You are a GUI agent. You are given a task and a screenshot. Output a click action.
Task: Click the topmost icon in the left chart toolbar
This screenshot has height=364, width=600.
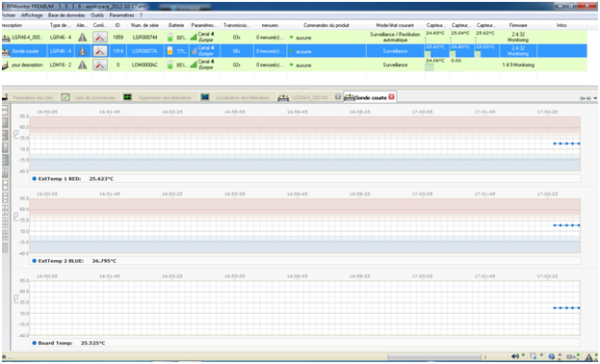5,111
